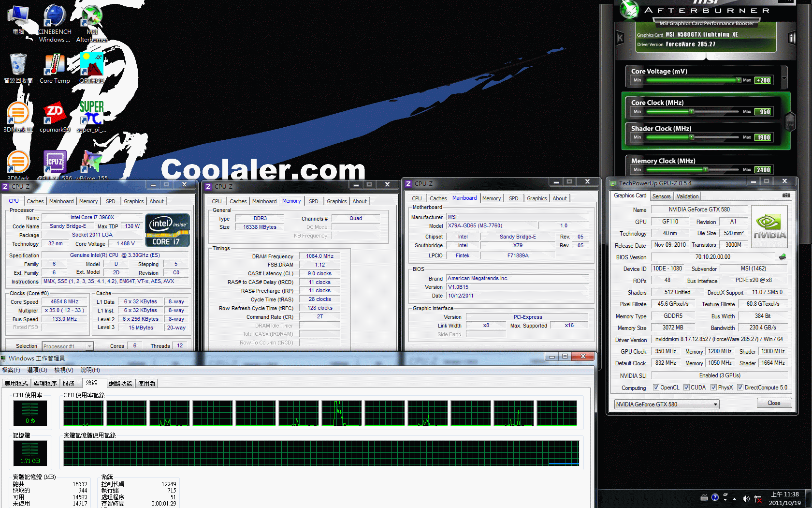Open the network tray icon
Viewport: 812px width, 508px height.
[x=758, y=498]
